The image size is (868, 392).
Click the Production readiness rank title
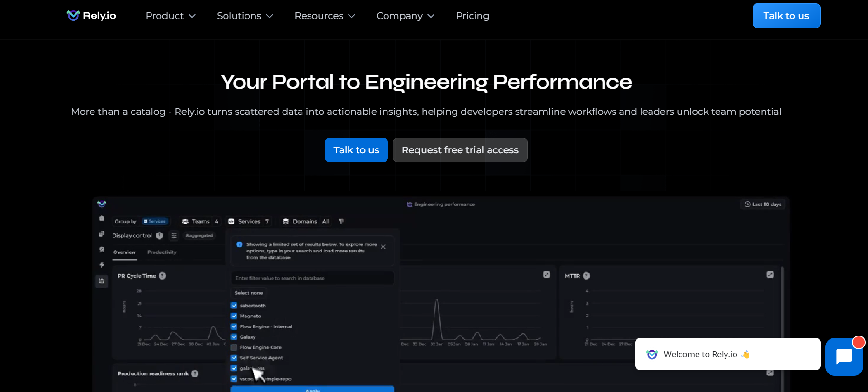153,373
